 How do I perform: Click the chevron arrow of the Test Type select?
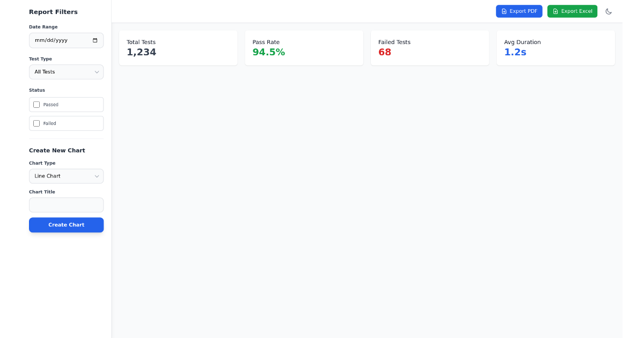(x=97, y=72)
